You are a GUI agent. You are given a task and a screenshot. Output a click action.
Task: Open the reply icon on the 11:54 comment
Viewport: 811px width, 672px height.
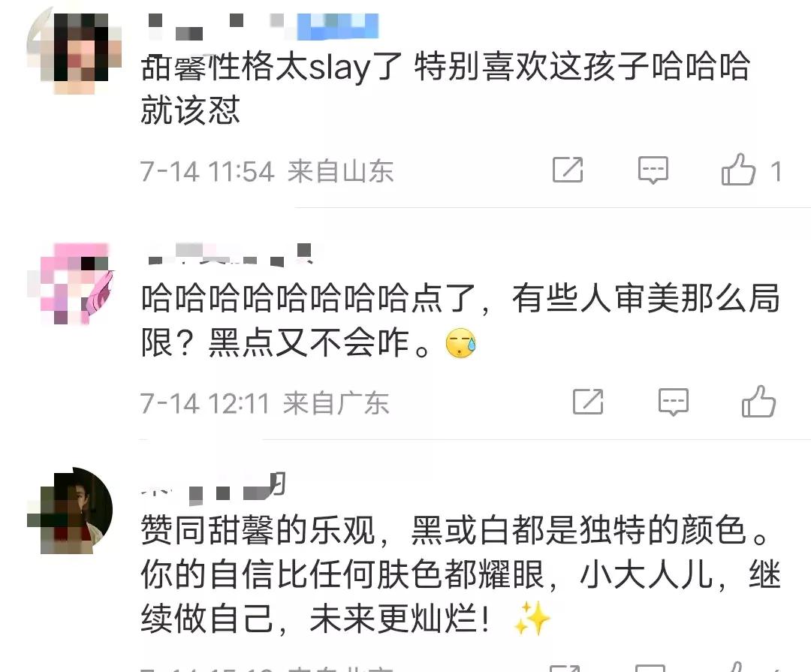pos(653,170)
